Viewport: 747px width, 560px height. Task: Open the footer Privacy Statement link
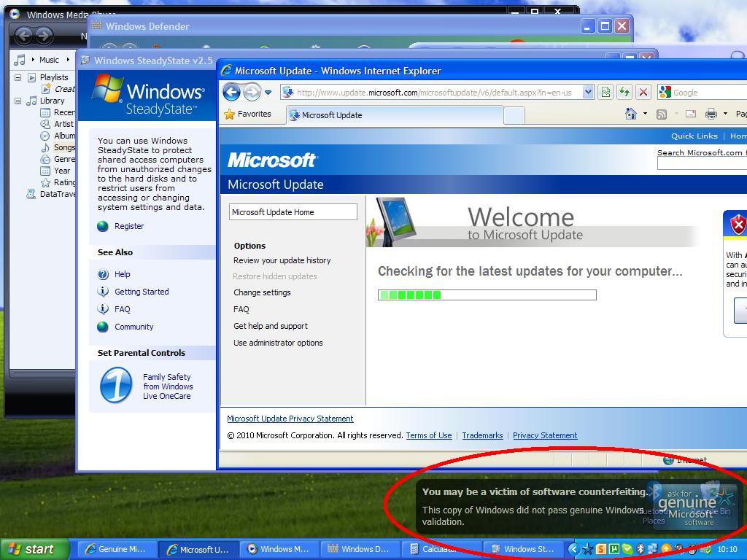pyautogui.click(x=545, y=435)
